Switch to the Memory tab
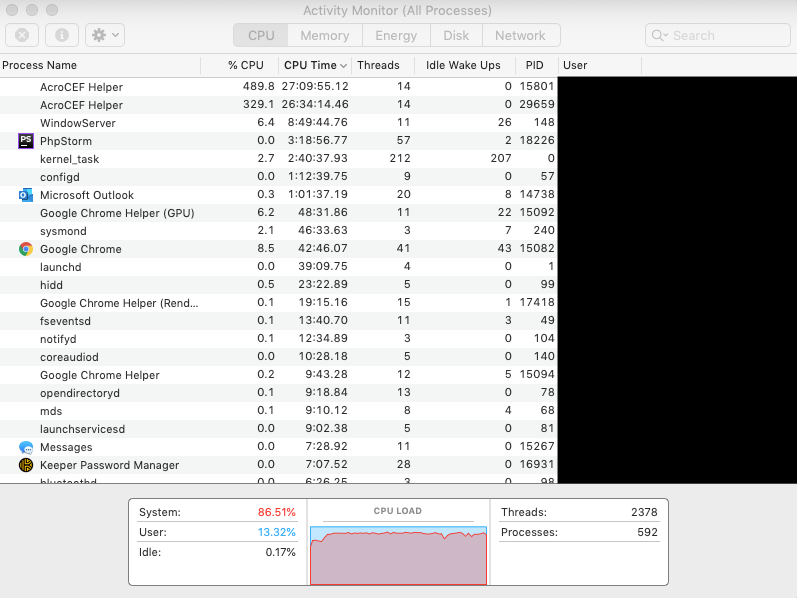The image size is (797, 598). [x=325, y=35]
